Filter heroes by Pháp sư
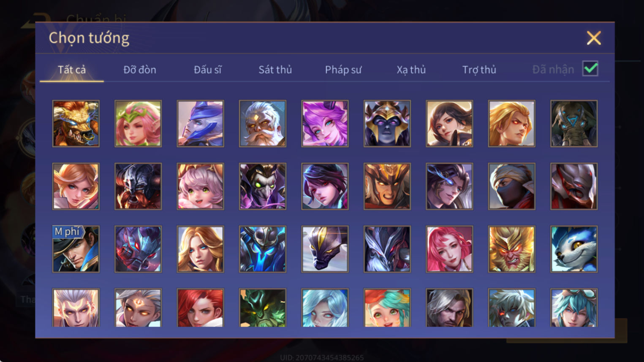Viewport: 644px width, 362px height. coord(343,70)
